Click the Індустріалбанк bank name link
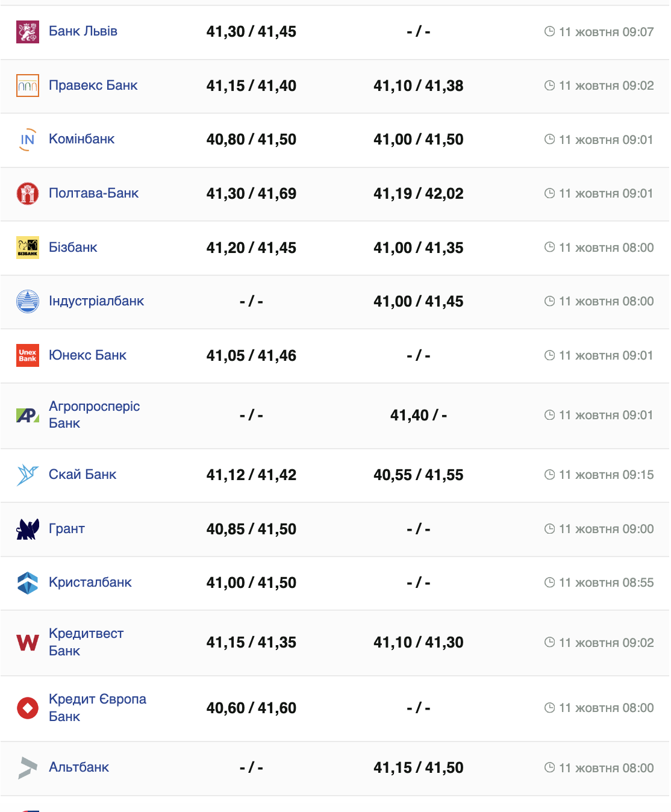Viewport: 671px width, 812px height. [96, 301]
